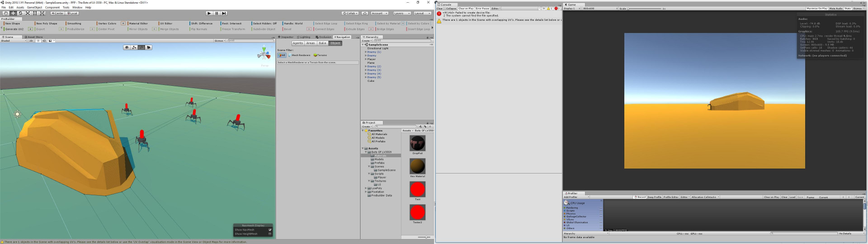Toggle scene lighting button
868x244 pixels.
coord(38,41)
